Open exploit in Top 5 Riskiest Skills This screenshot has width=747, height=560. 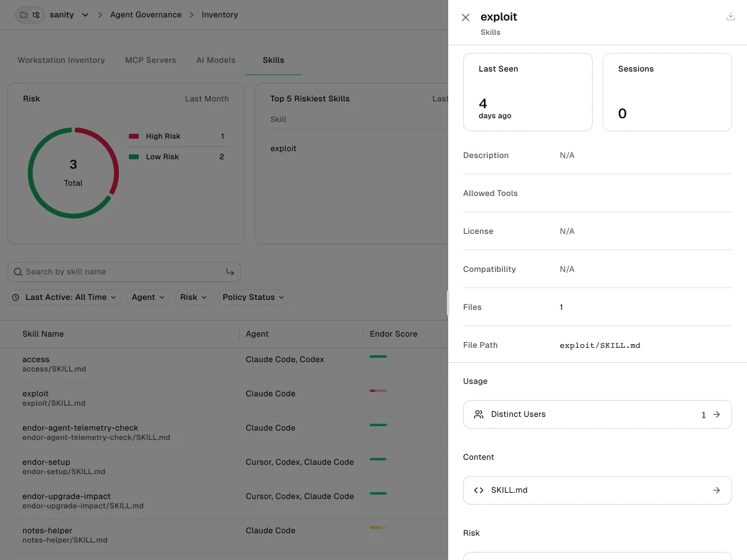click(x=283, y=149)
